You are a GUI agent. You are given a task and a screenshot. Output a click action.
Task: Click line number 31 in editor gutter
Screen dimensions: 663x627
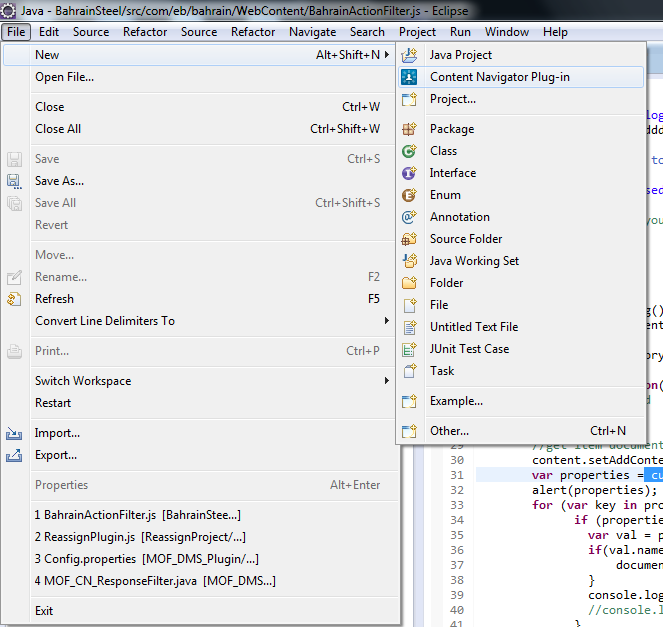pos(457,475)
